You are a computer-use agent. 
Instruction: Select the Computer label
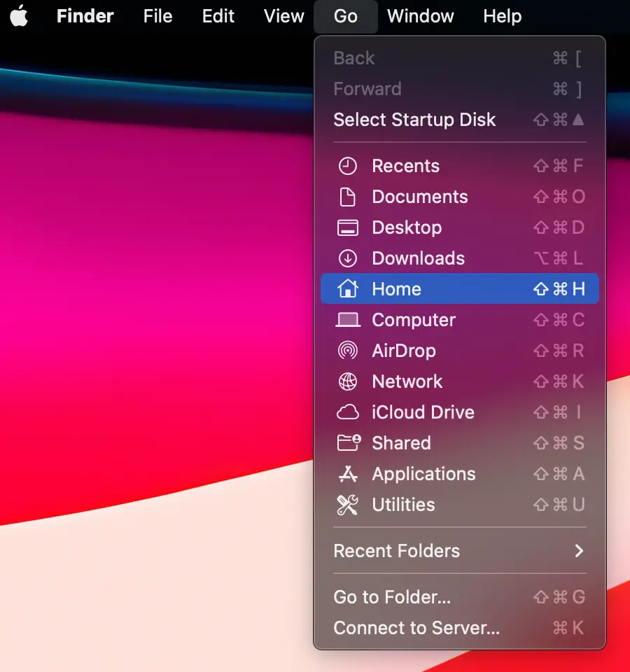tap(414, 320)
